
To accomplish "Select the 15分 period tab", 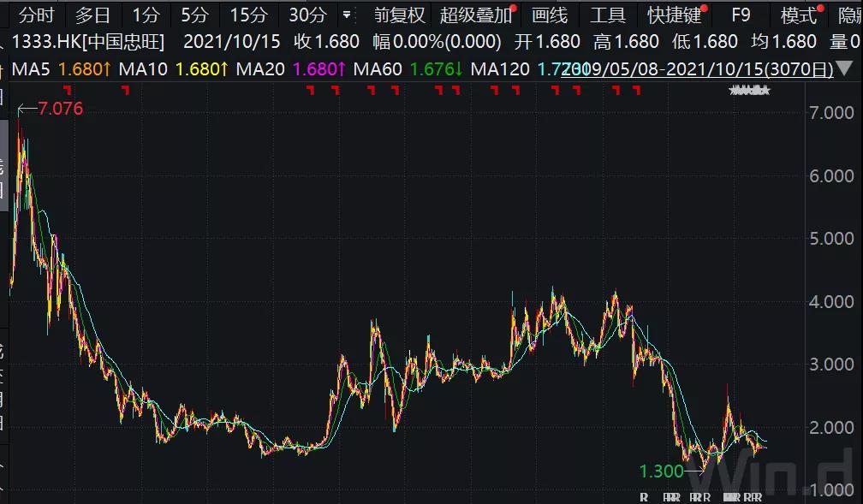I will (x=248, y=15).
